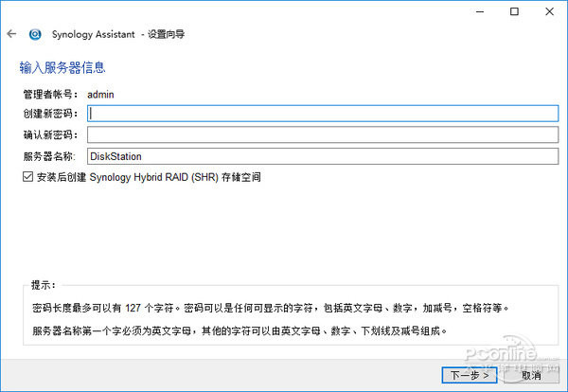Close the setup wizard window
568x392 pixels.
pyautogui.click(x=549, y=12)
